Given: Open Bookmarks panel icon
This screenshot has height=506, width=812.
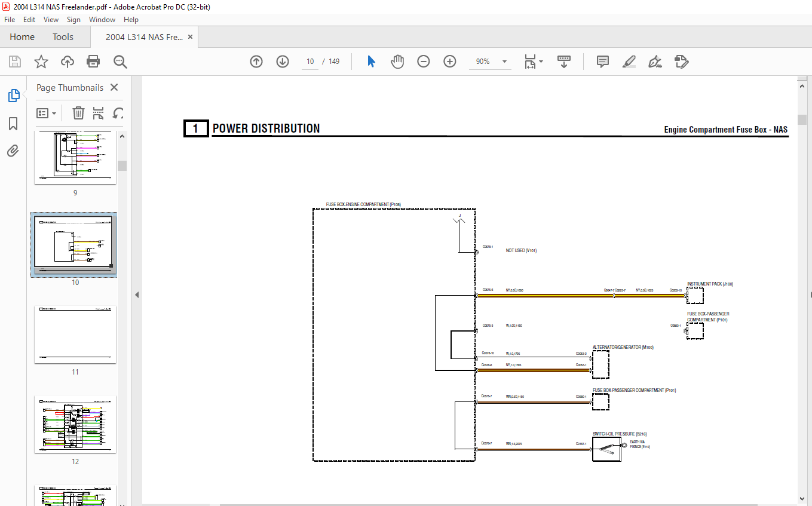Looking at the screenshot, I should pyautogui.click(x=13, y=124).
